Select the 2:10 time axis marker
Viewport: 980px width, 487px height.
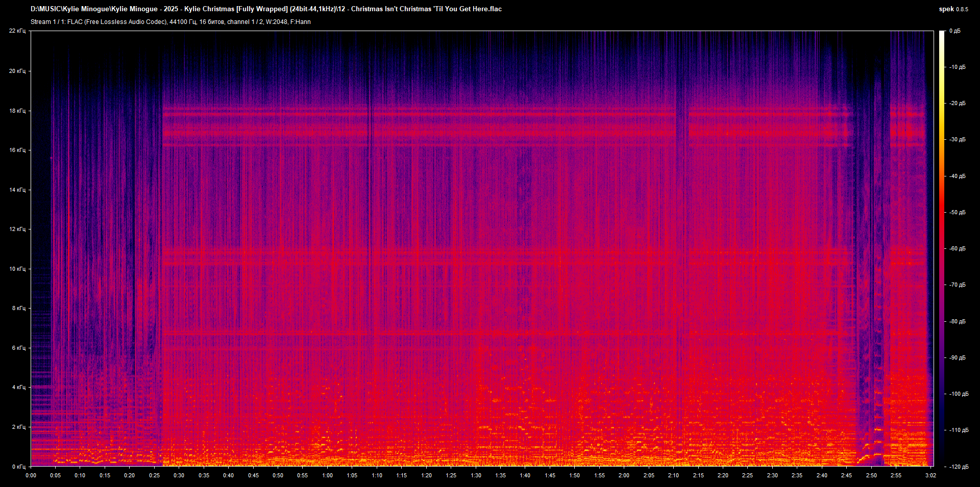(x=673, y=475)
